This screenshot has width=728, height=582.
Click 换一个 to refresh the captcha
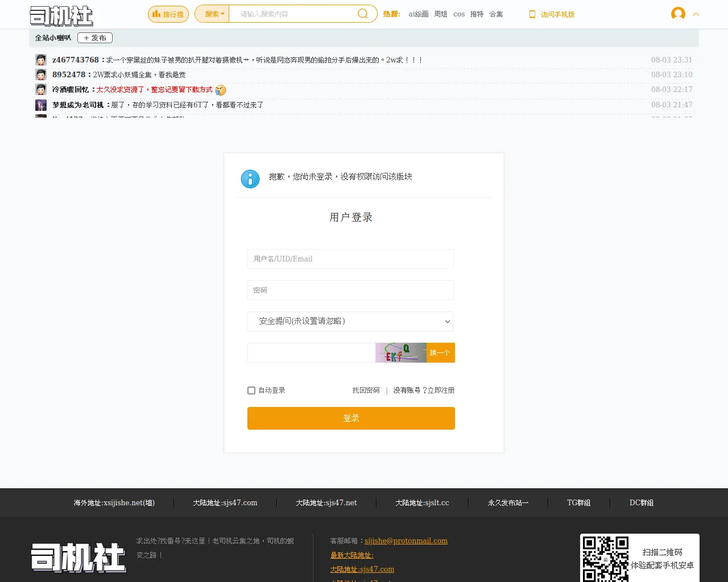[x=440, y=352]
